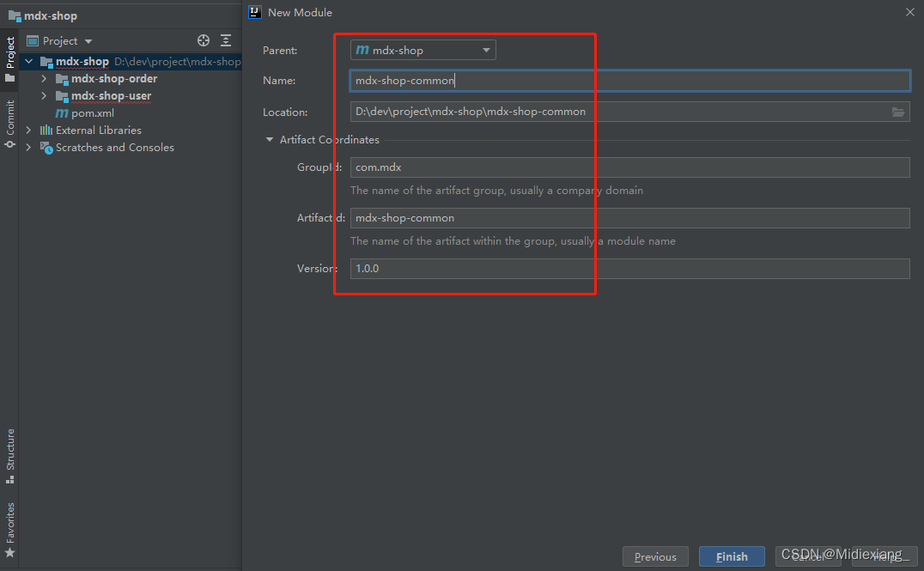Click the mdx-shop project icon in title bar
The image size is (924, 571).
tap(14, 16)
